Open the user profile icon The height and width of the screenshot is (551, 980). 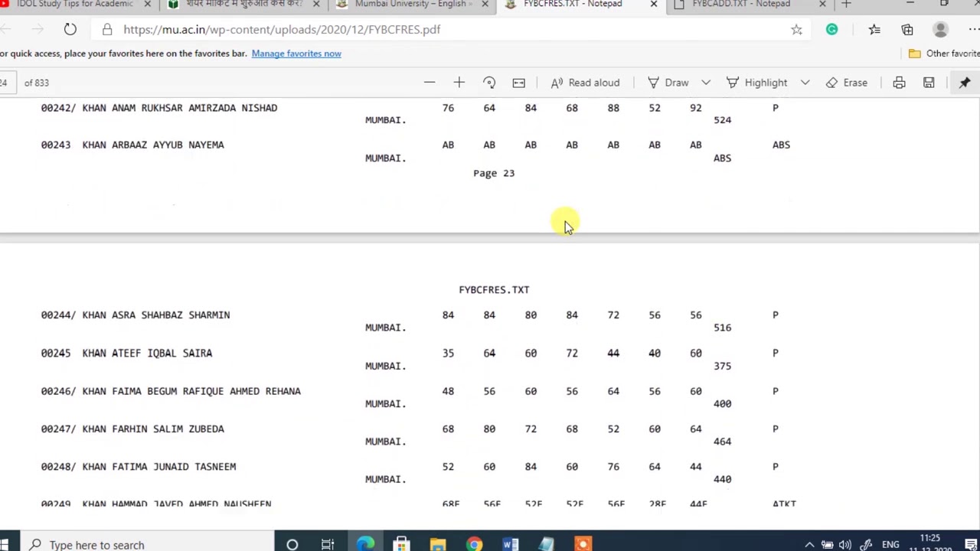pos(940,29)
